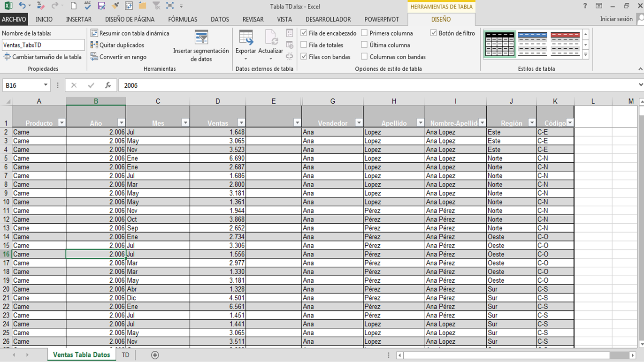Add a new sheet with plus icon
The image size is (644, 362).
pyautogui.click(x=155, y=355)
